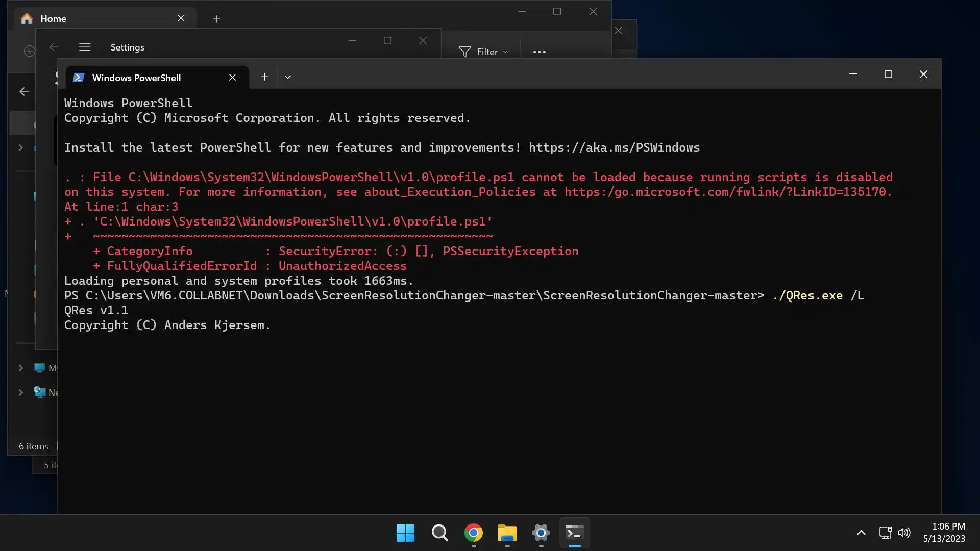Viewport: 980px width, 551px height.
Task: Open the terminal profiles dropdown chevron
Action: pos(288,77)
